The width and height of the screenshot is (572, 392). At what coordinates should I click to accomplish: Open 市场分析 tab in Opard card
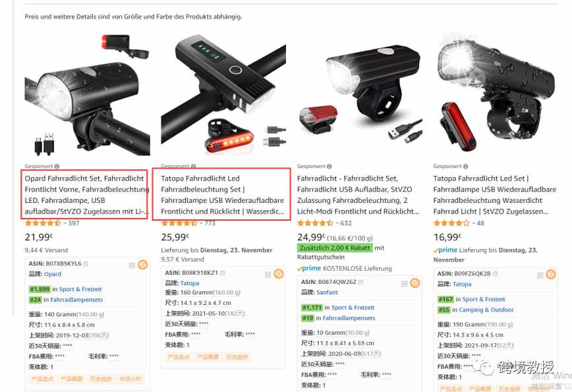[x=130, y=379]
